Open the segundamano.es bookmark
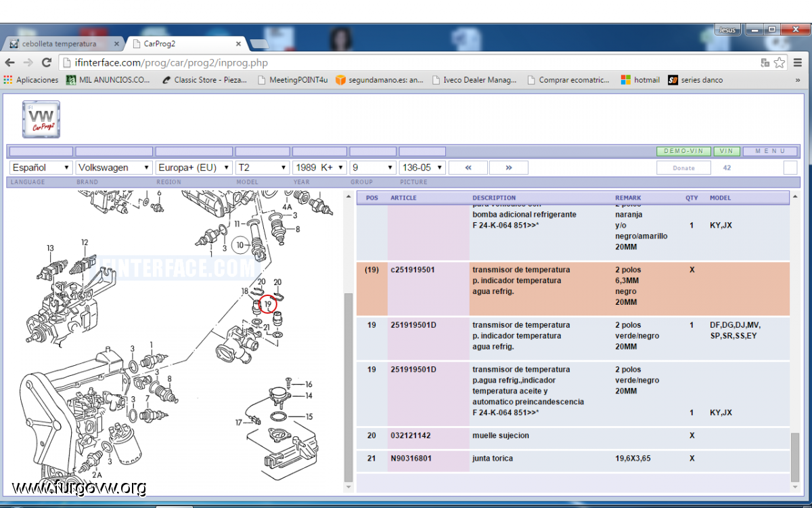The height and width of the screenshot is (508, 812). [380, 80]
